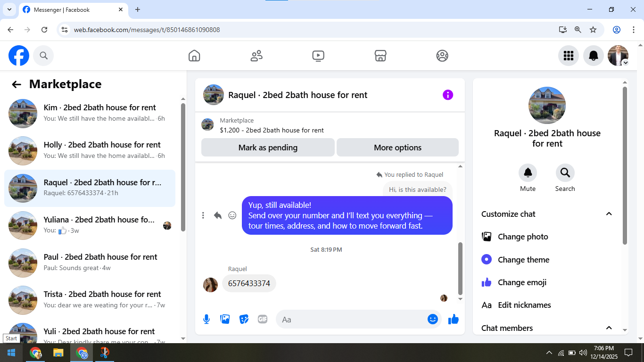644x362 pixels.
Task: Click in the Aa message input field
Action: [x=351, y=320]
